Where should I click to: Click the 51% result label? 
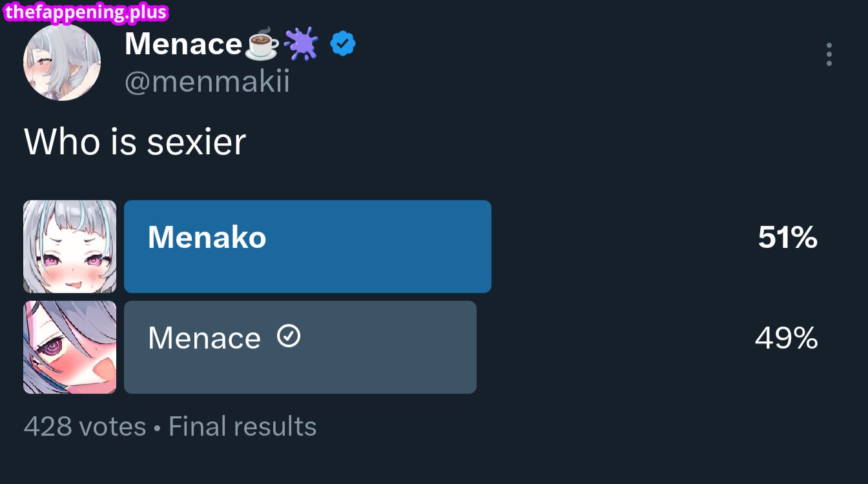pos(787,237)
